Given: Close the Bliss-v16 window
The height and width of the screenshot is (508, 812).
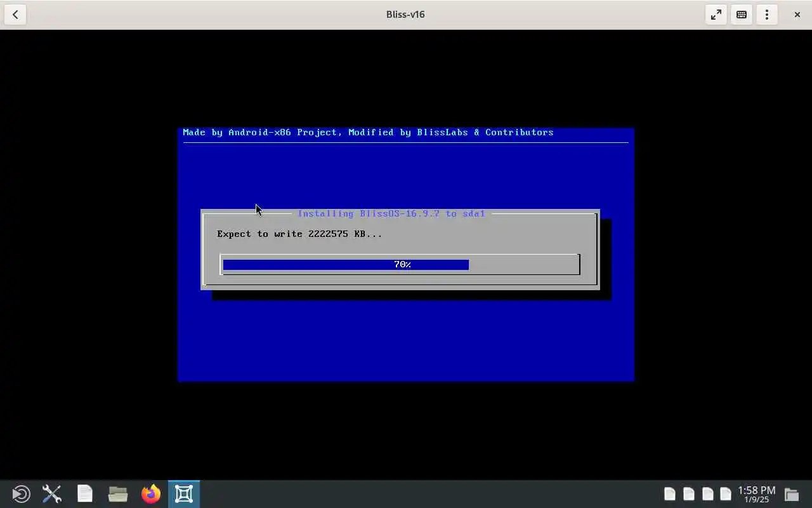Looking at the screenshot, I should [x=797, y=14].
